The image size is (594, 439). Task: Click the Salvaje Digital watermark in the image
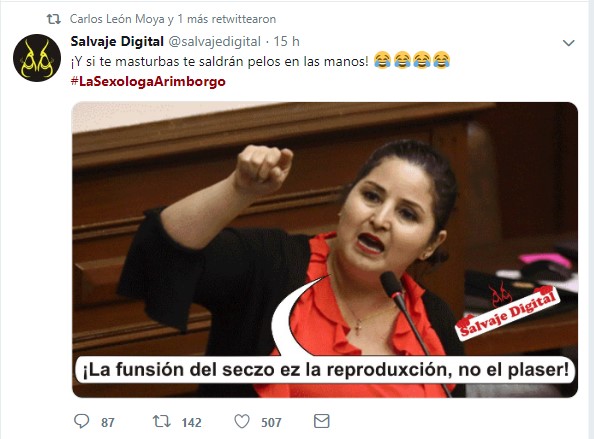coord(508,312)
